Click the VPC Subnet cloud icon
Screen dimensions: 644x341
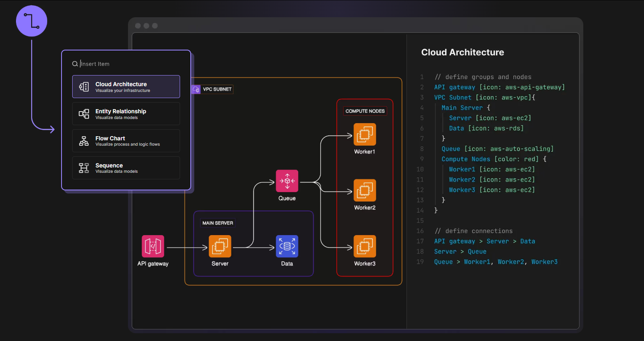196,89
